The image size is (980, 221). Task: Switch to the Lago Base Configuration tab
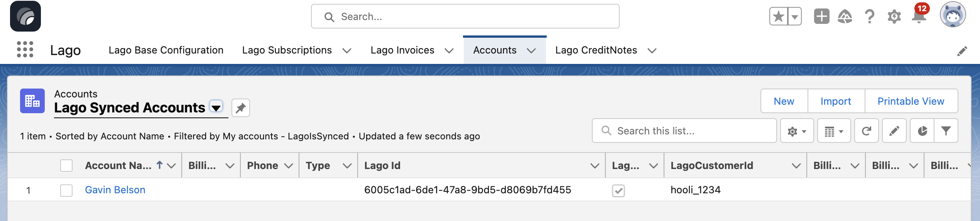(166, 50)
